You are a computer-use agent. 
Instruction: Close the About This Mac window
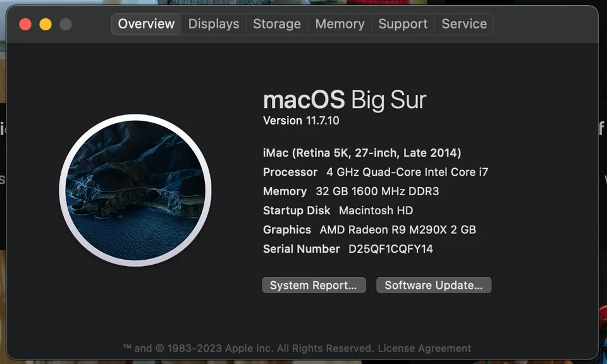click(x=25, y=25)
